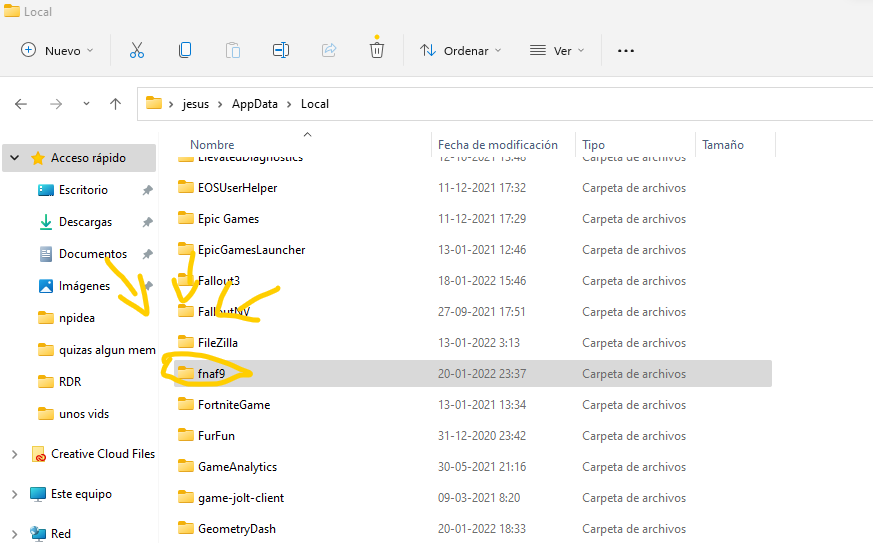Select Creative Cloud Files in sidebar

[103, 454]
